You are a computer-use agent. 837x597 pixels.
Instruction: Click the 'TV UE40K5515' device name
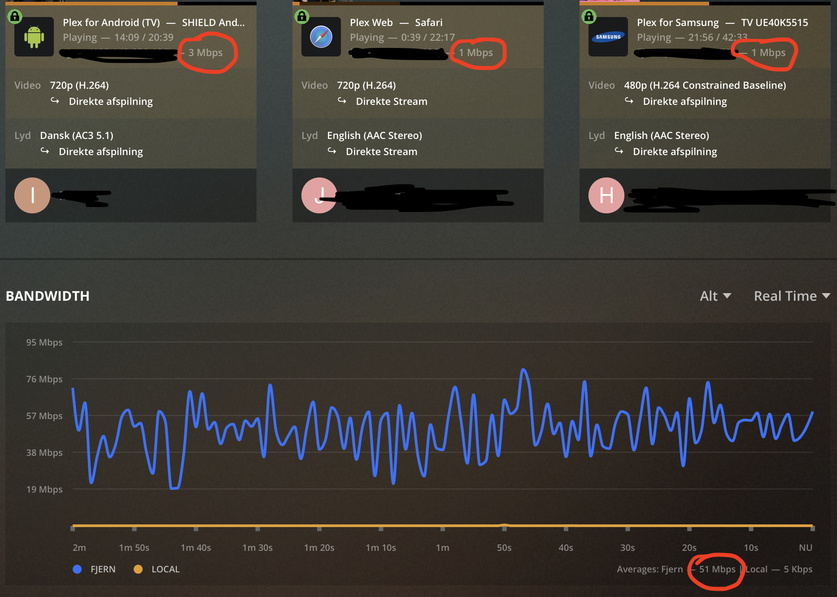click(775, 22)
